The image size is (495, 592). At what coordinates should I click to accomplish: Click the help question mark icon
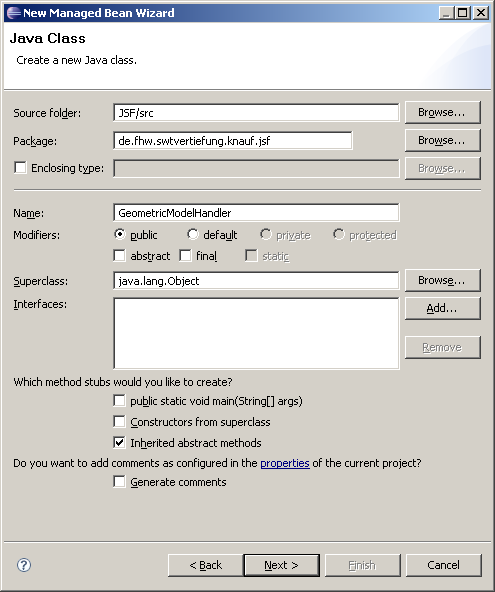coord(24,565)
